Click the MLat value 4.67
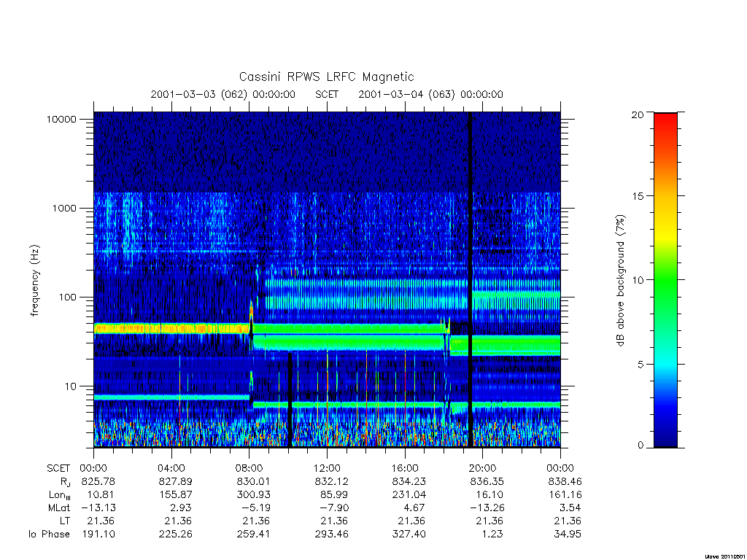747x560 pixels. [x=415, y=507]
